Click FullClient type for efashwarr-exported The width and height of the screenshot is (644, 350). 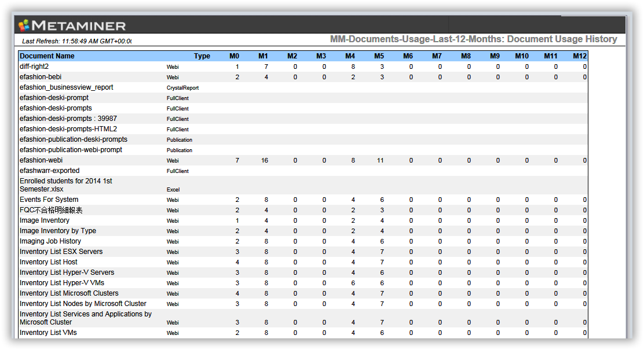coord(178,171)
